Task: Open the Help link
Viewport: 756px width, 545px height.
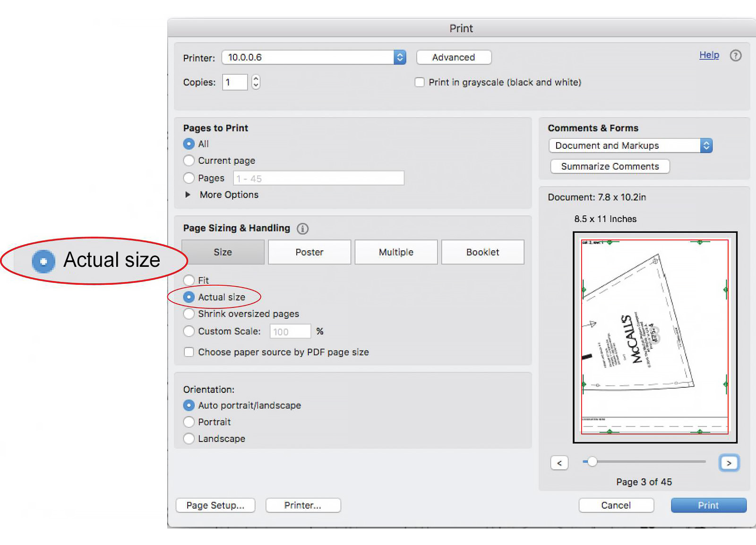Action: click(709, 55)
